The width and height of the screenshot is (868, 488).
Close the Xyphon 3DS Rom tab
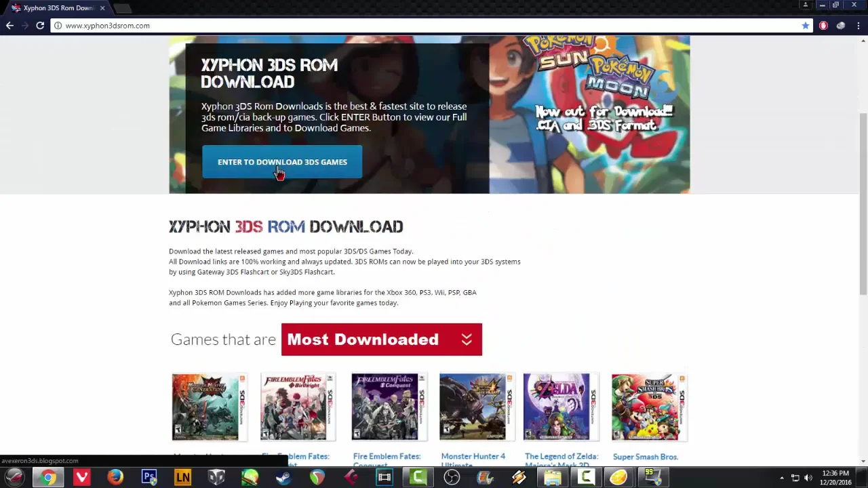click(102, 8)
